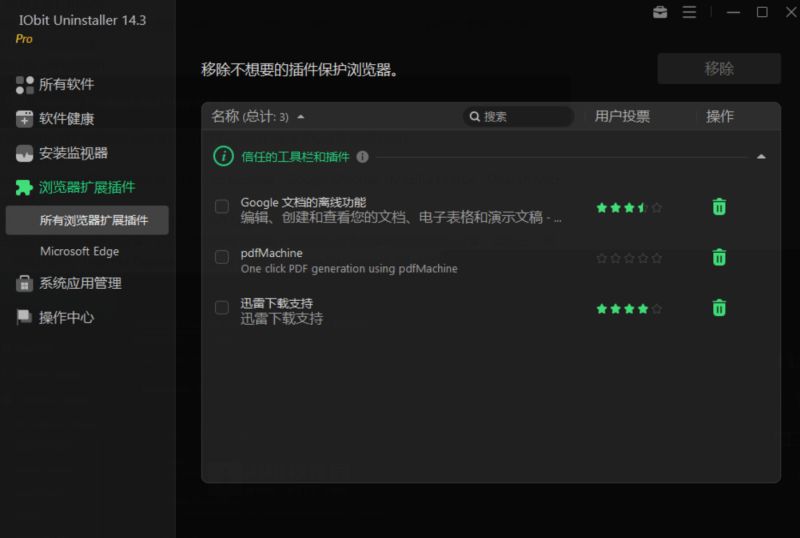The height and width of the screenshot is (538, 800).
Task: Click the 系统应用管理 icon
Action: click(24, 283)
